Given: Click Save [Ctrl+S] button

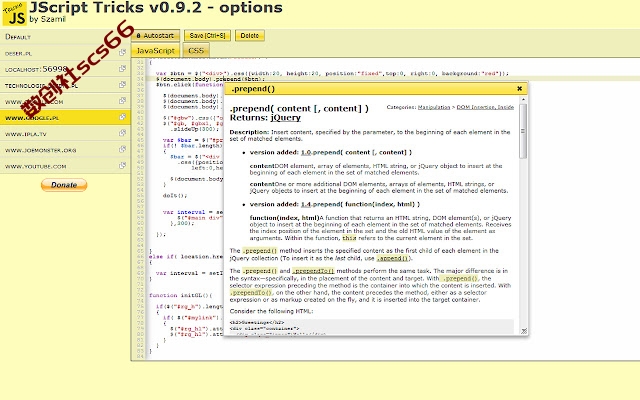Looking at the screenshot, I should (207, 36).
